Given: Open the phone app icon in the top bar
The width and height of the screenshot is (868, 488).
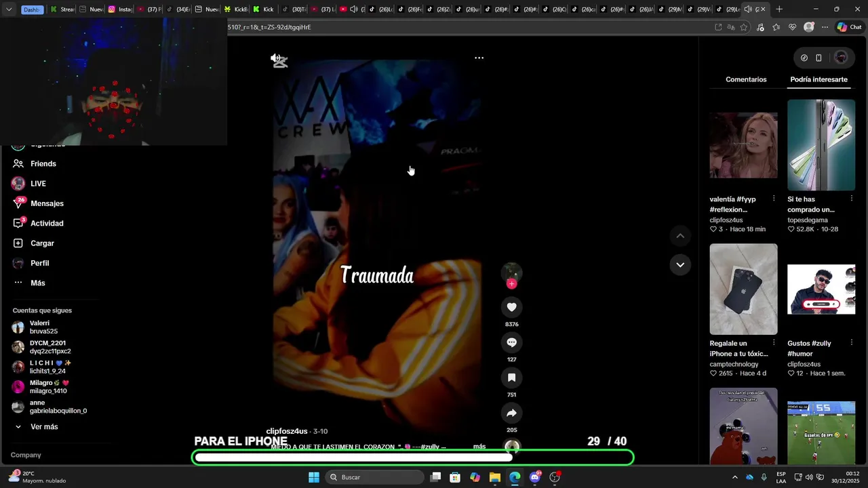Looking at the screenshot, I should [x=818, y=58].
